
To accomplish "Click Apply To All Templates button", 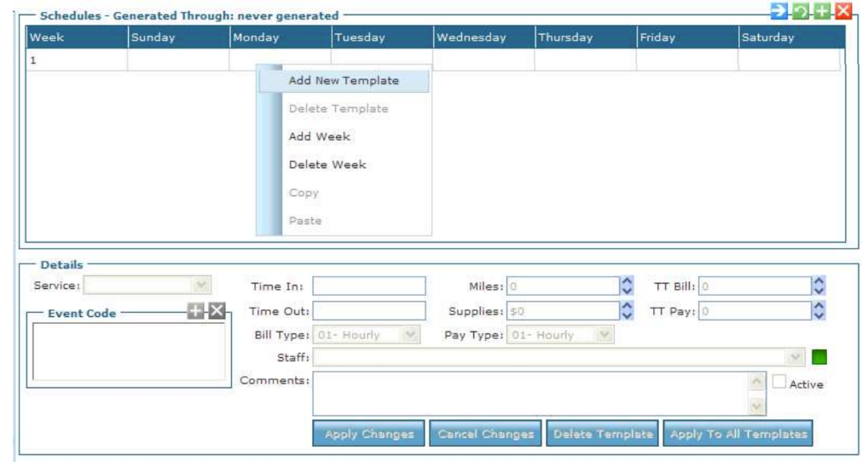I will (x=738, y=434).
